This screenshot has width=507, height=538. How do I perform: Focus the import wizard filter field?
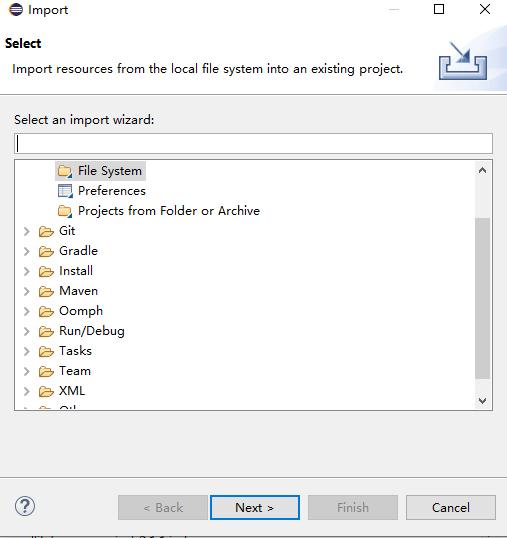click(254, 143)
